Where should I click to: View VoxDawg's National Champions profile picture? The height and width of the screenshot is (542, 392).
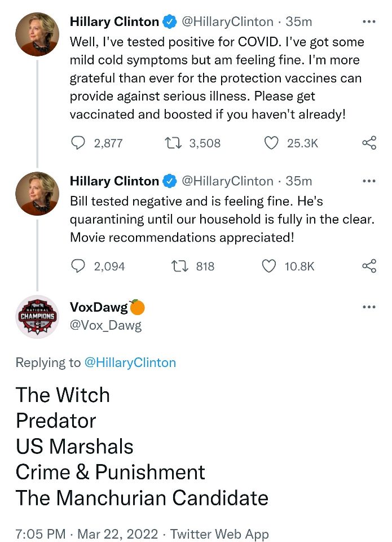click(37, 316)
